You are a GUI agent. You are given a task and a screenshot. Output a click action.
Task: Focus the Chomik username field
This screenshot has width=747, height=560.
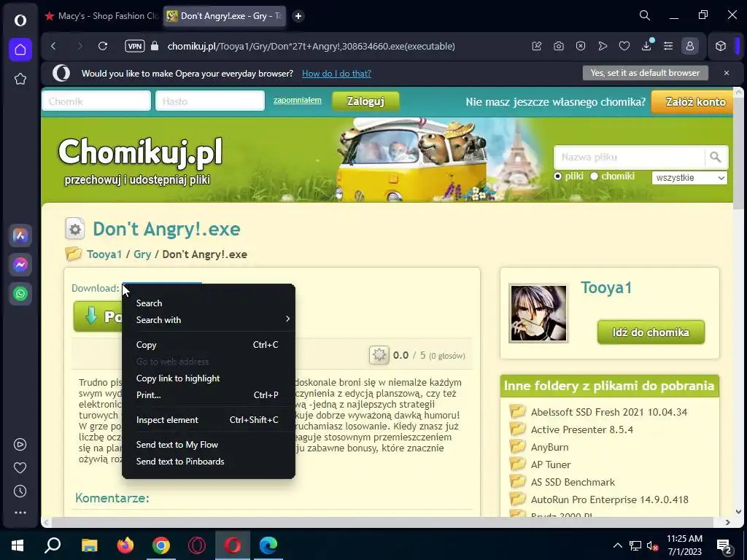point(97,101)
